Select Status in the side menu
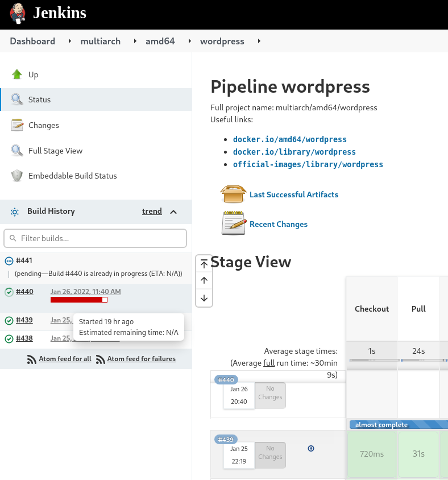Screen dimensions: 448x480 coord(39,100)
